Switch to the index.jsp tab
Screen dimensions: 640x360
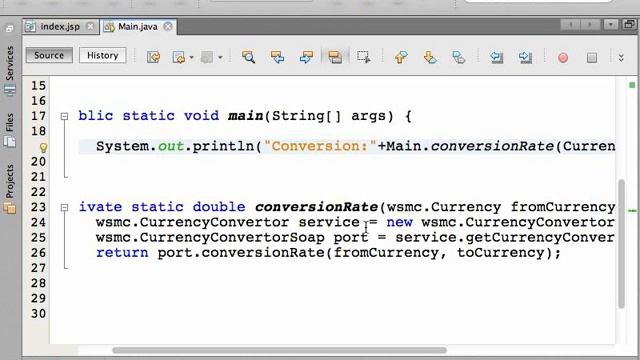pos(60,27)
